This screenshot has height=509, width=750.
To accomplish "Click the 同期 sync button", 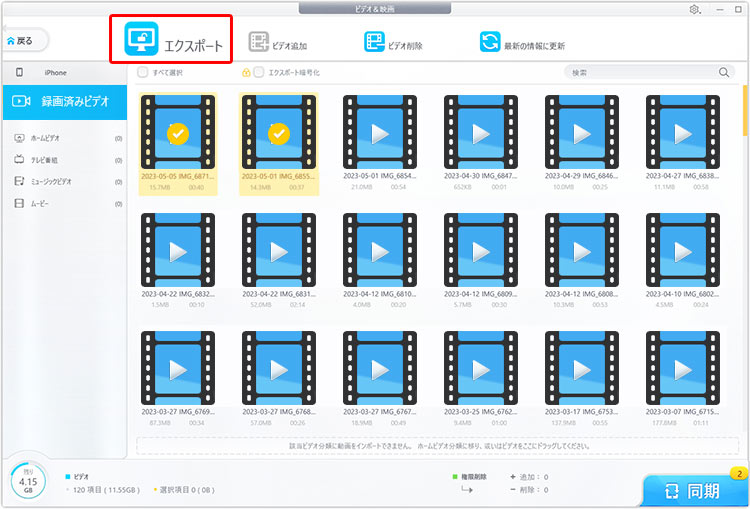I will [694, 490].
